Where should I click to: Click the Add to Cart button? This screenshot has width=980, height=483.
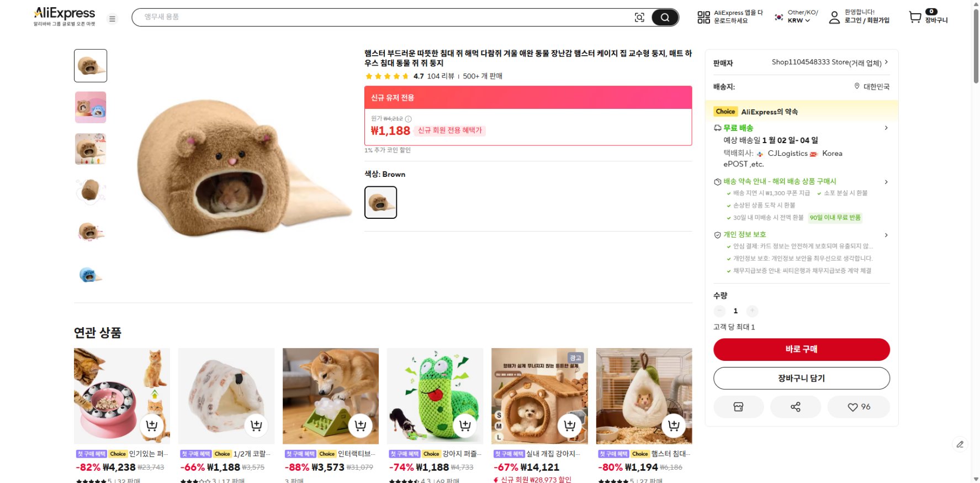click(x=801, y=378)
